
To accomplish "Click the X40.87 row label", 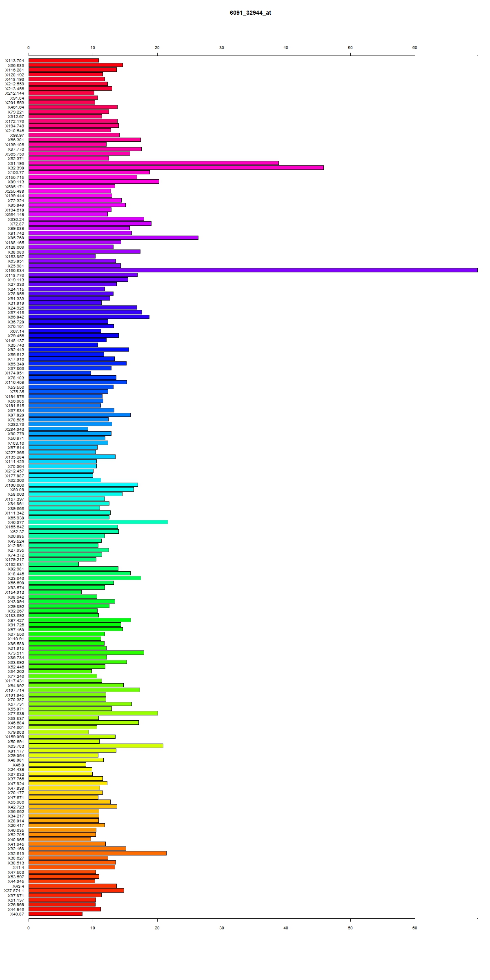I will [x=17, y=914].
